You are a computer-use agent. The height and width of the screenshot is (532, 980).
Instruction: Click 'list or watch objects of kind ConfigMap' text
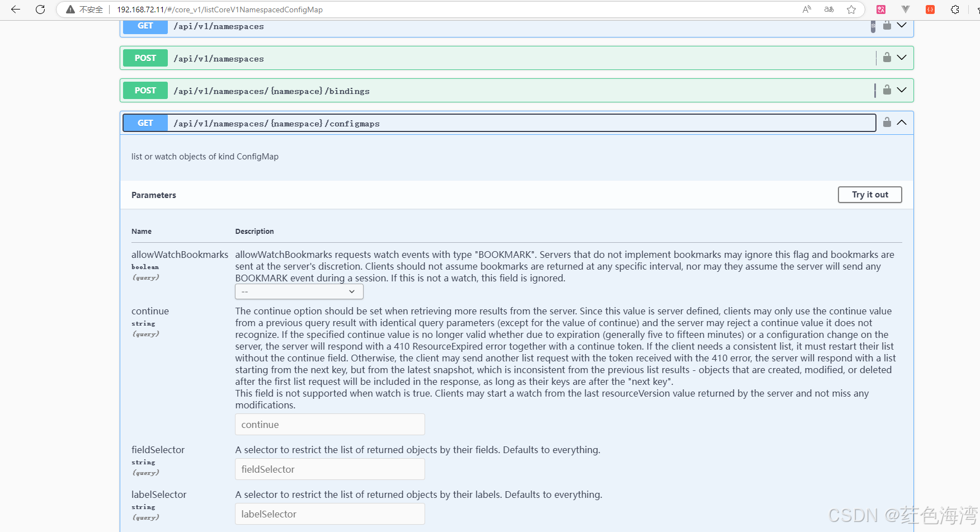(205, 157)
